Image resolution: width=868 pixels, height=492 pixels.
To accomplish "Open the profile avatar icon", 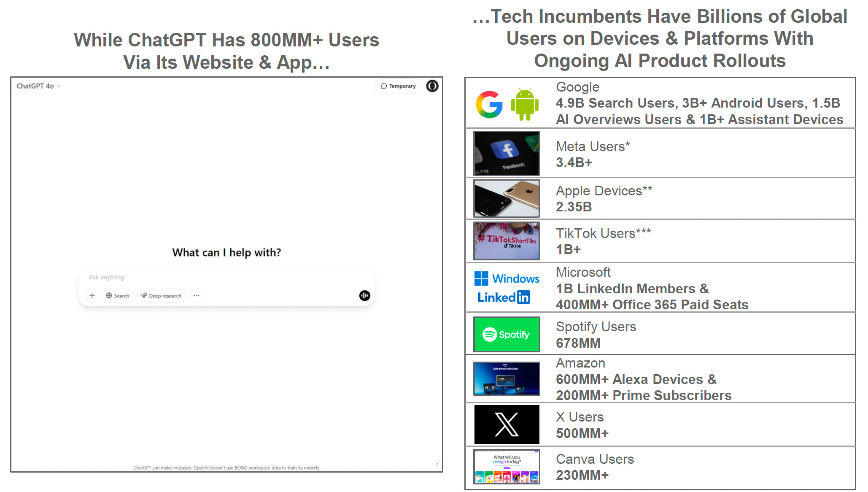I will click(432, 86).
